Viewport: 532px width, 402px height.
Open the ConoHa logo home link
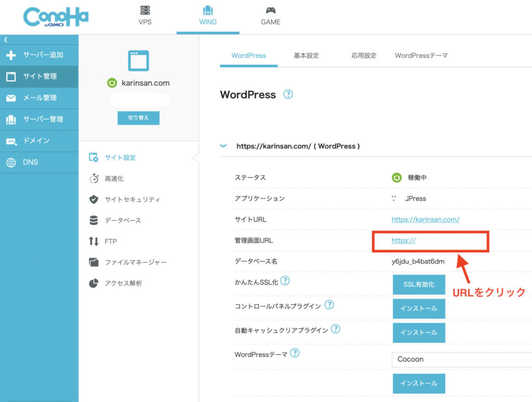56,17
